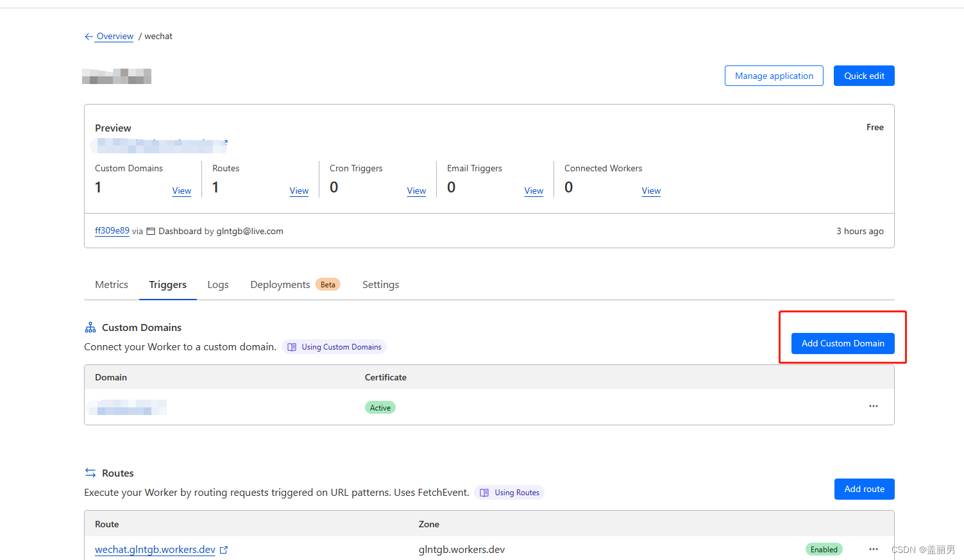964x560 pixels.
Task: Click Add Custom Domain button
Action: click(x=843, y=343)
